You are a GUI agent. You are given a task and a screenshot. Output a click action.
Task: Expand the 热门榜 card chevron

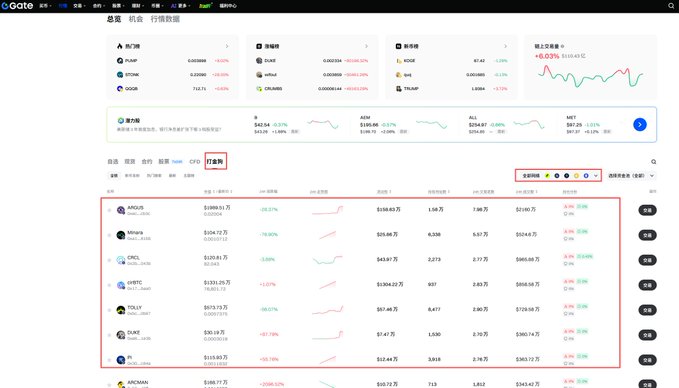[227, 46]
